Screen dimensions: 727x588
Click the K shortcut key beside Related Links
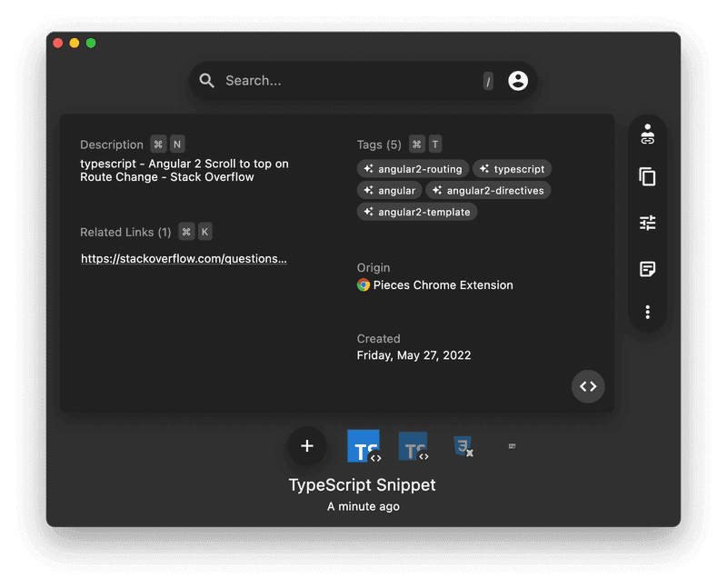[x=205, y=232]
